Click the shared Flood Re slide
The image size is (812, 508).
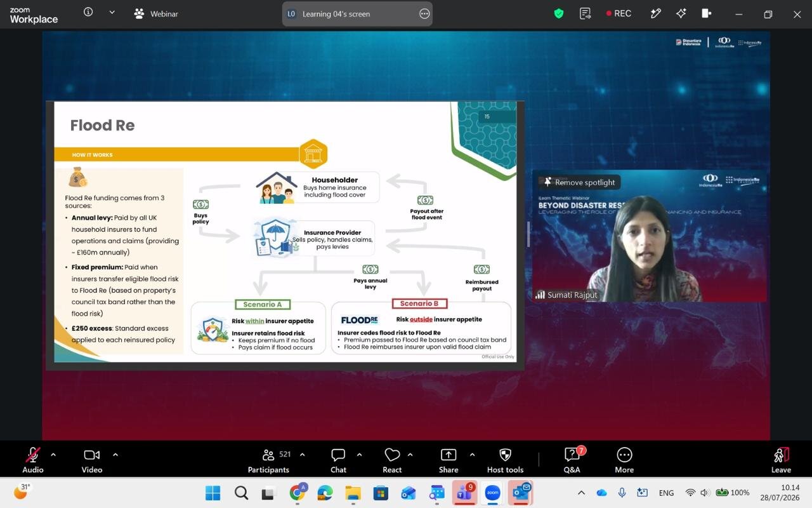[285, 232]
